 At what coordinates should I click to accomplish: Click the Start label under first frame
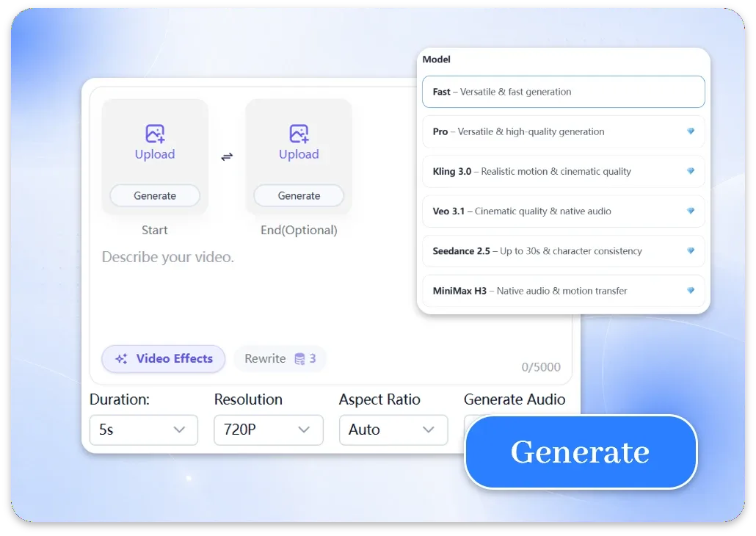click(155, 230)
